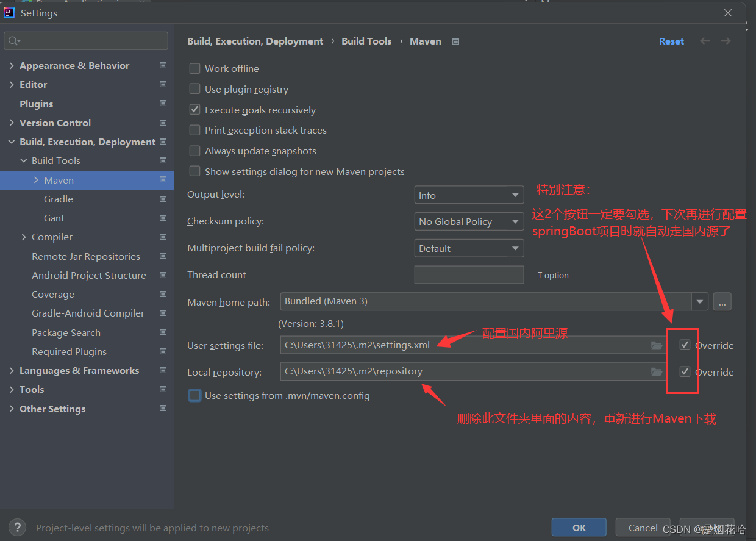Click the project-level icon beside Required Plugins
Image resolution: width=756 pixels, height=541 pixels.
(x=163, y=351)
